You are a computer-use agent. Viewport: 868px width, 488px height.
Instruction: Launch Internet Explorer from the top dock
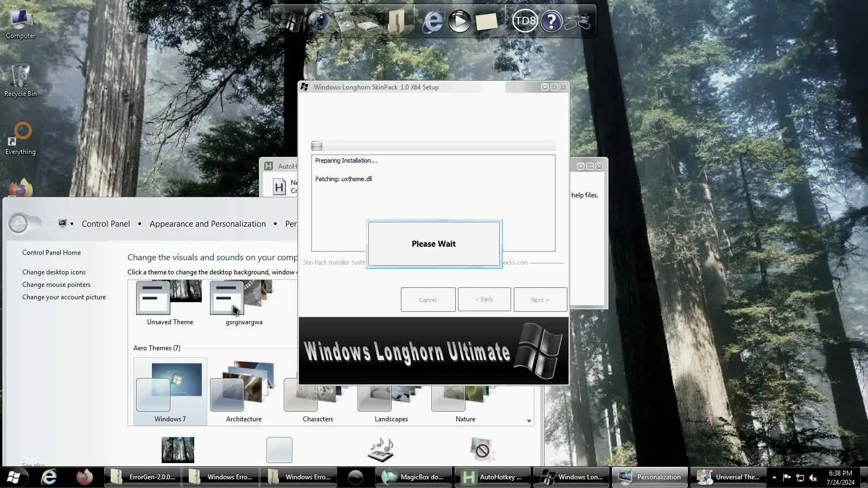coord(433,21)
